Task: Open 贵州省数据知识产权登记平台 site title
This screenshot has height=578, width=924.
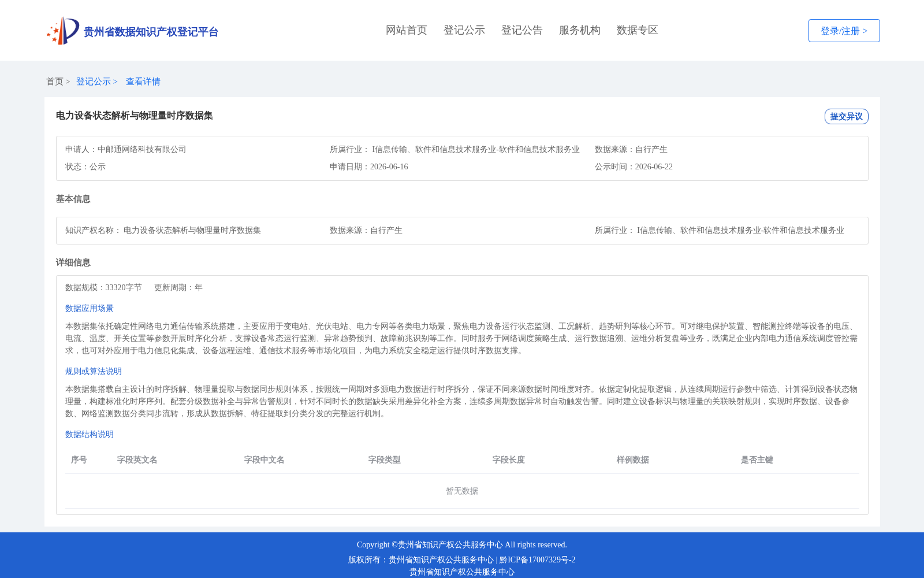Action: pyautogui.click(x=151, y=32)
